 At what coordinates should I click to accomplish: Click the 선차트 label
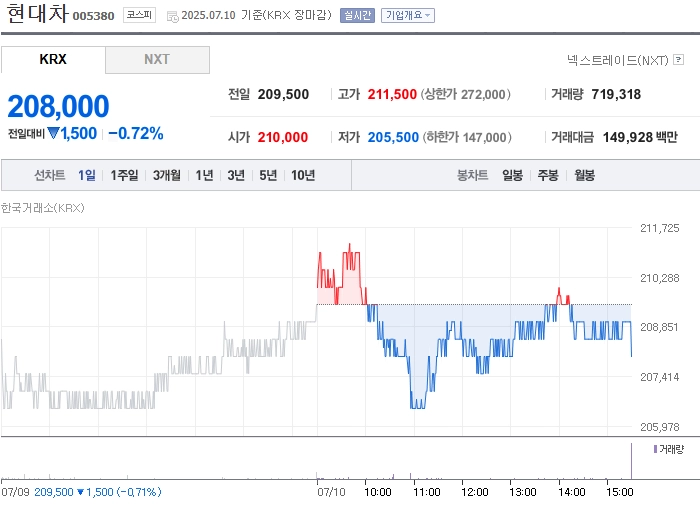click(50, 175)
